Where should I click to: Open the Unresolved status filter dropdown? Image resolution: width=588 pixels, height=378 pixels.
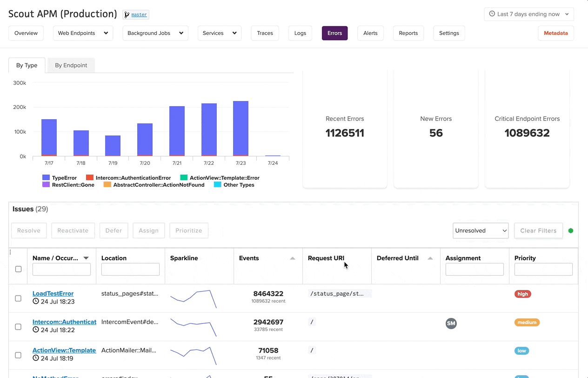pos(481,230)
